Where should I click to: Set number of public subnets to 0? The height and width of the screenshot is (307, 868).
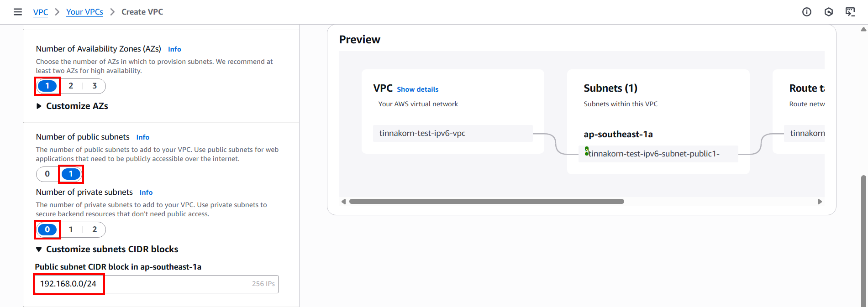point(47,174)
